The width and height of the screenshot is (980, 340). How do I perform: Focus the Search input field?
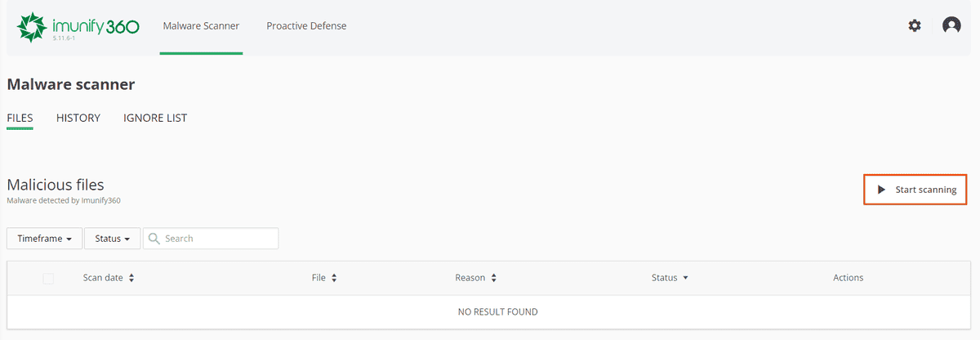216,239
